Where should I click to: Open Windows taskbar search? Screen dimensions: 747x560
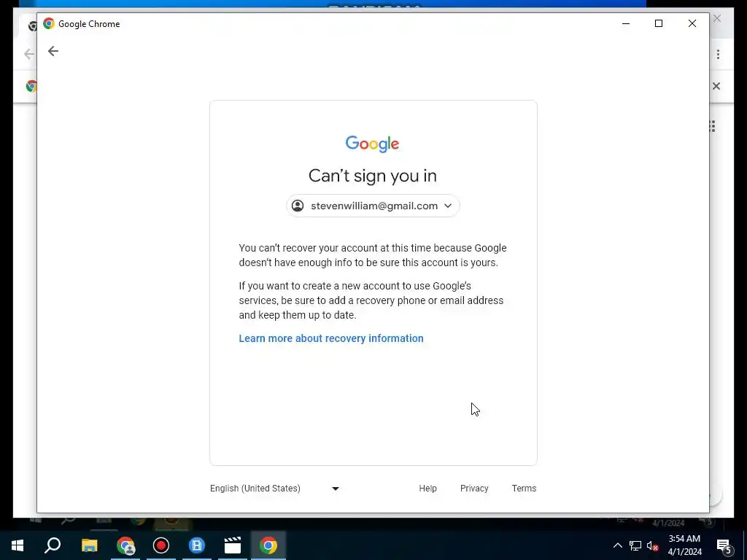53,545
